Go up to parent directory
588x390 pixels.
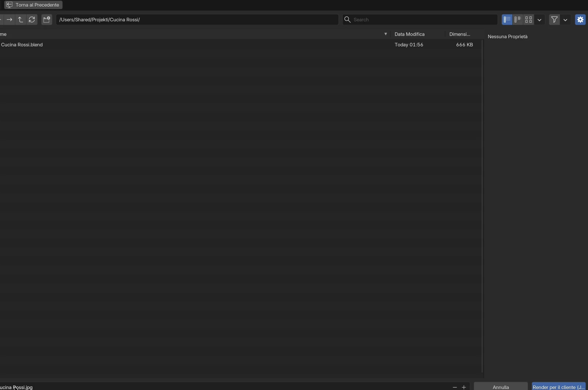(x=21, y=19)
